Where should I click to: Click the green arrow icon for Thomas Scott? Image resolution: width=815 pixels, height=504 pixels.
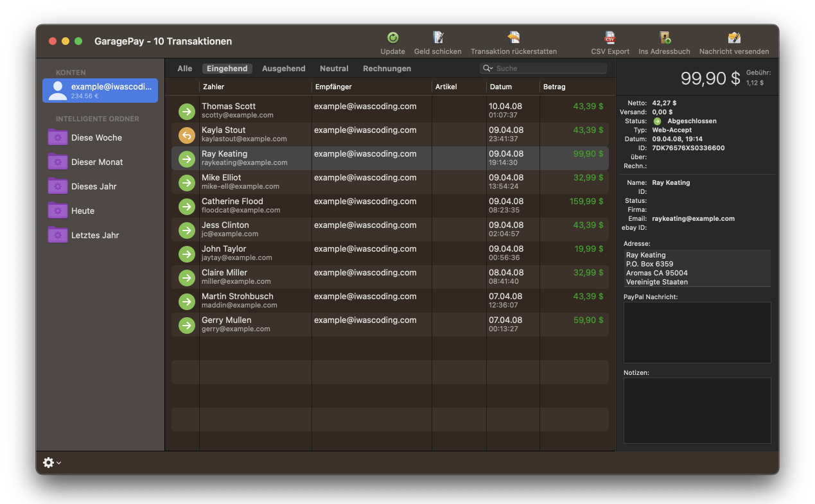[186, 111]
